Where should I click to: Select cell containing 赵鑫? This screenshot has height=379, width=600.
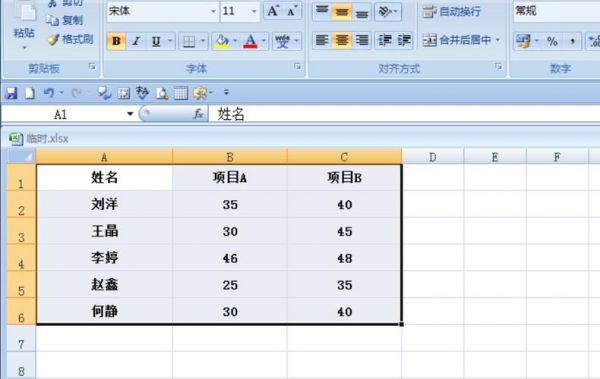tap(104, 285)
